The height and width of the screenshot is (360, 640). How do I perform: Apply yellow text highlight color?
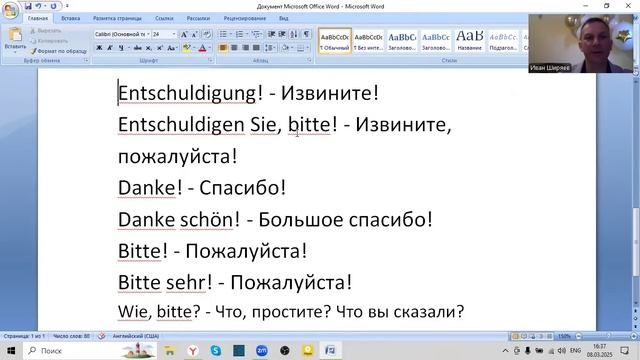tap(187, 48)
